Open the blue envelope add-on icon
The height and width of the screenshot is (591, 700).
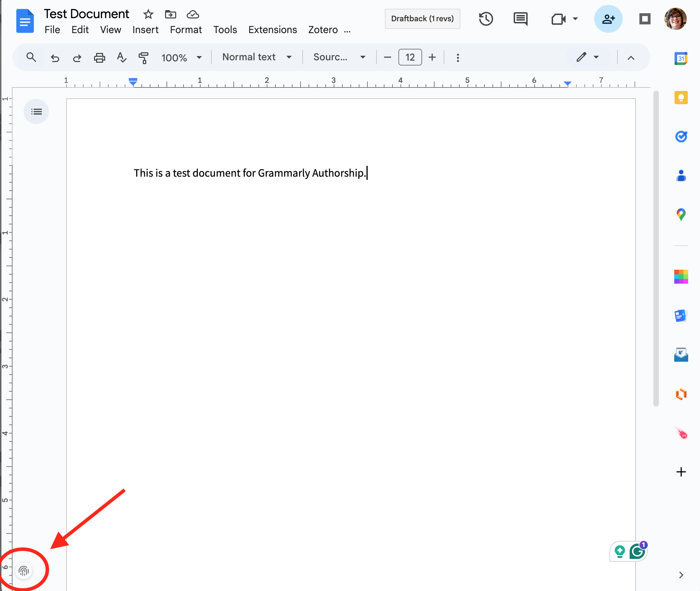(681, 355)
